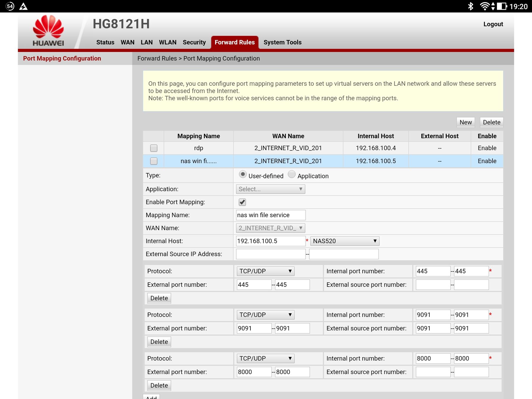Image resolution: width=532 pixels, height=399 pixels.
Task: Click the HG8121H model title
Action: click(121, 24)
